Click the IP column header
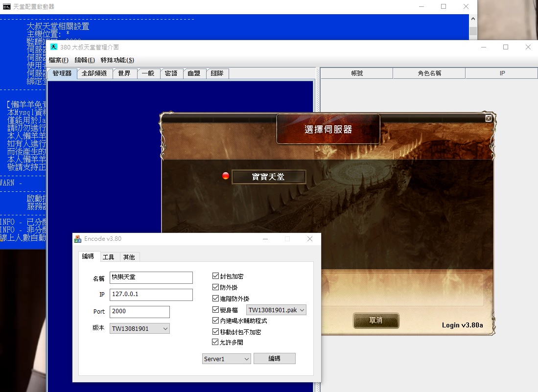538x392 pixels. tap(502, 73)
